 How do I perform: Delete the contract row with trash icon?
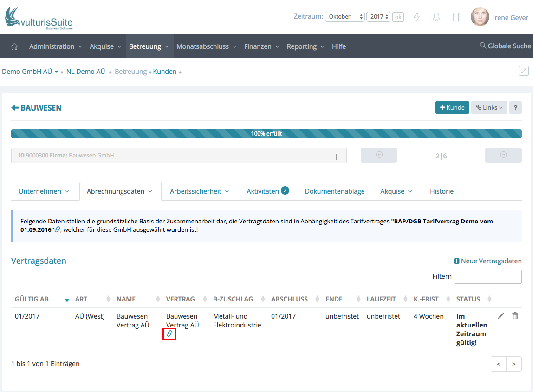coord(515,316)
